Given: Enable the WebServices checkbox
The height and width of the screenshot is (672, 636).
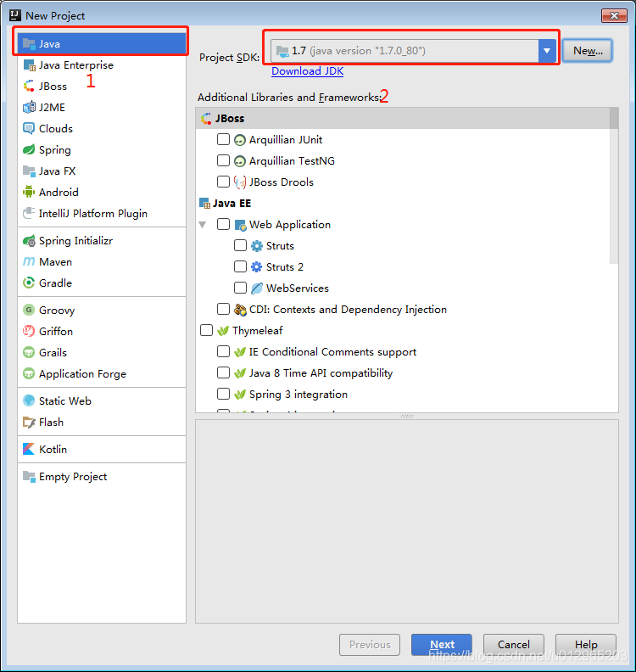Looking at the screenshot, I should click(240, 288).
